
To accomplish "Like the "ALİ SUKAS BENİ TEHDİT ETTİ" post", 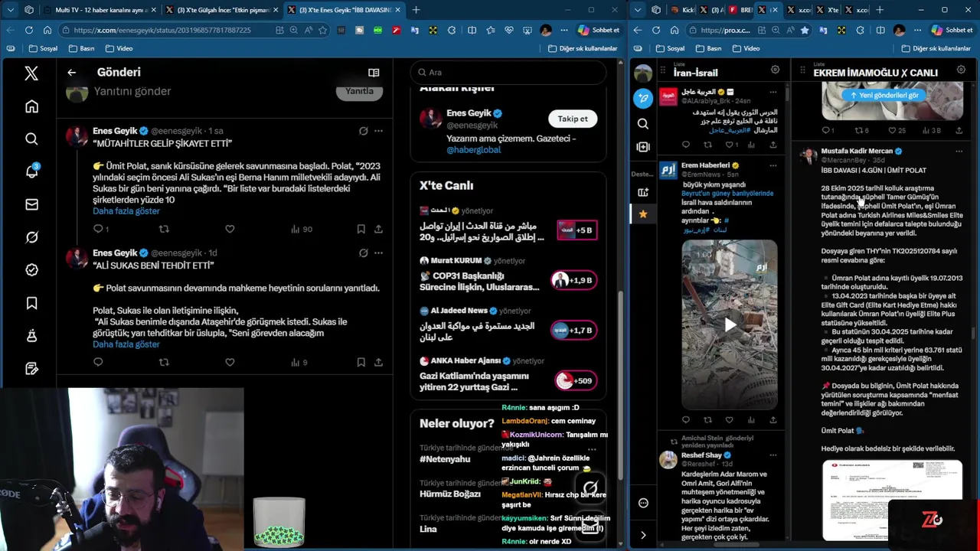I will pos(230,362).
